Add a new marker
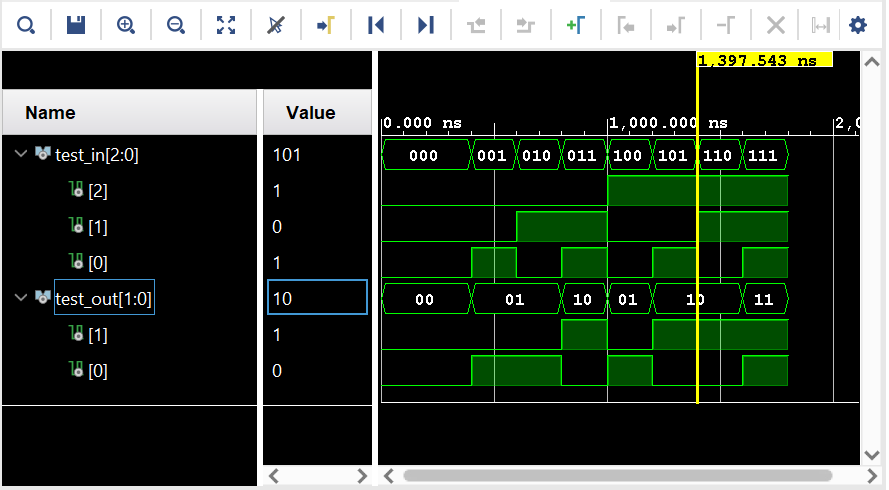889x490 pixels. (x=575, y=25)
